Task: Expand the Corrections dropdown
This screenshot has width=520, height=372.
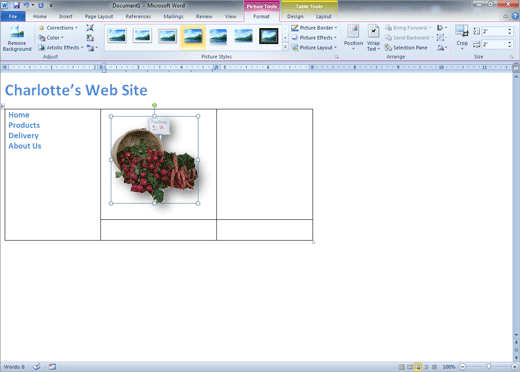Action: (x=58, y=28)
